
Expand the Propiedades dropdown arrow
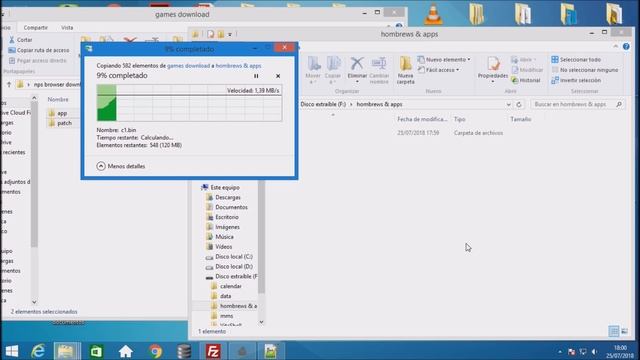coord(493,82)
